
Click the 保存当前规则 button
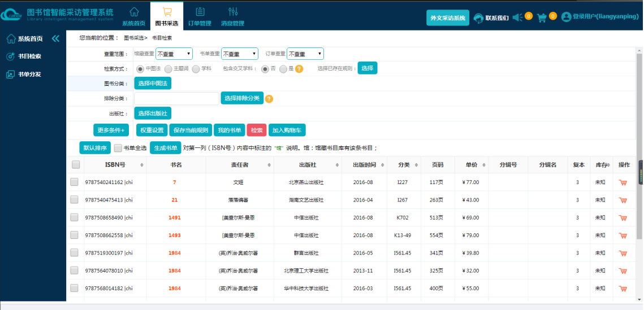[191, 130]
